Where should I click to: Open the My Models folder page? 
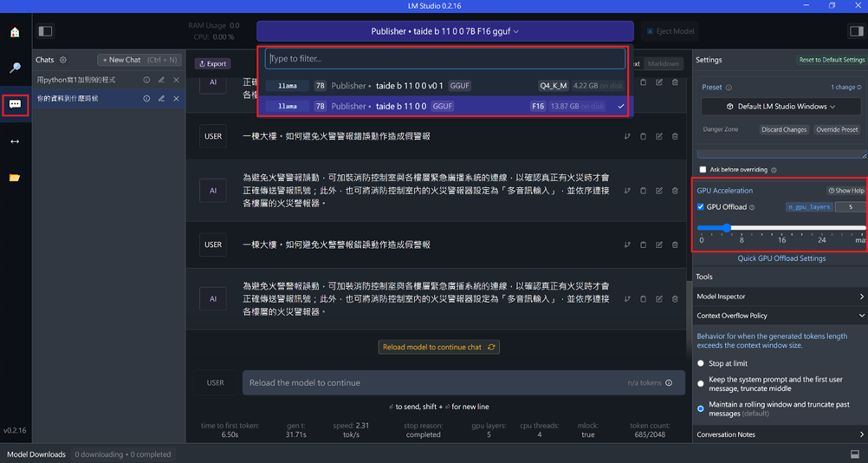click(x=15, y=178)
